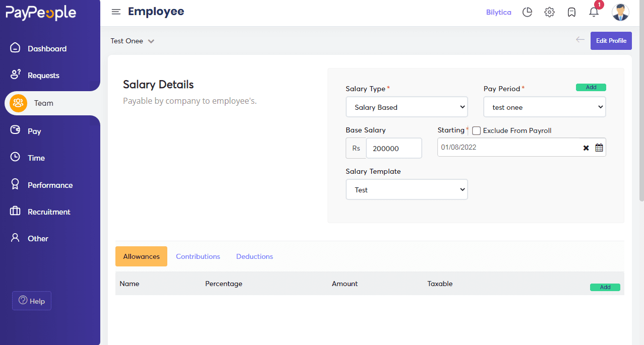
Task: Expand the Pay Period dropdown
Action: pos(544,107)
